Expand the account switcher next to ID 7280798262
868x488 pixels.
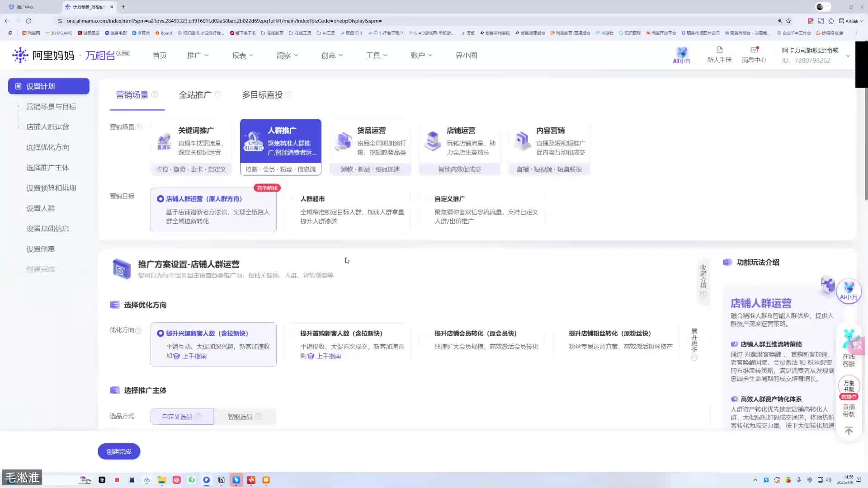point(849,55)
